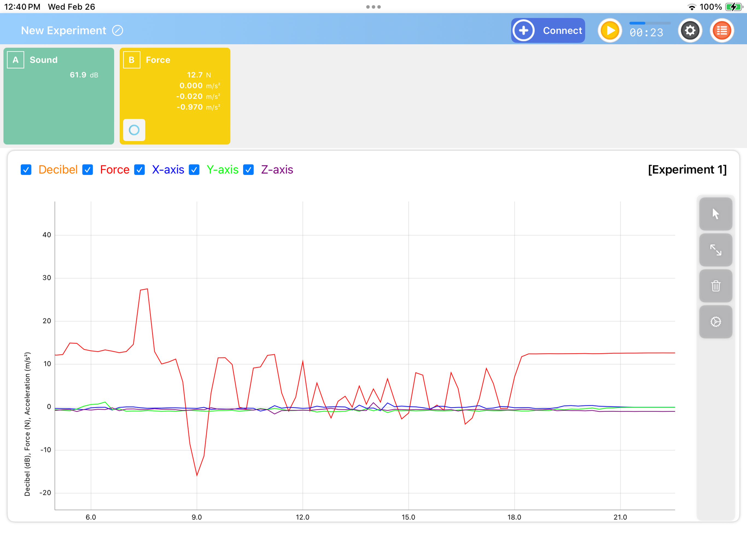Open settings via the dark gear icon
Screen dimensions: 747x560
[690, 31]
